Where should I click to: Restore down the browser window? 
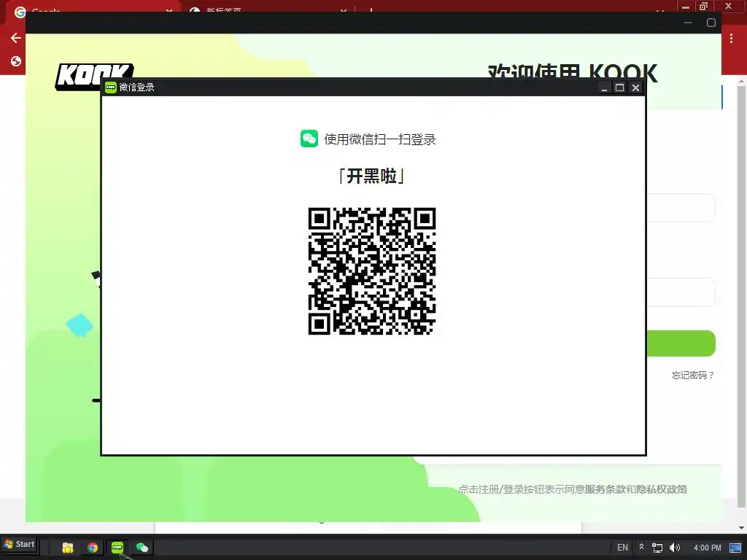pos(704,6)
